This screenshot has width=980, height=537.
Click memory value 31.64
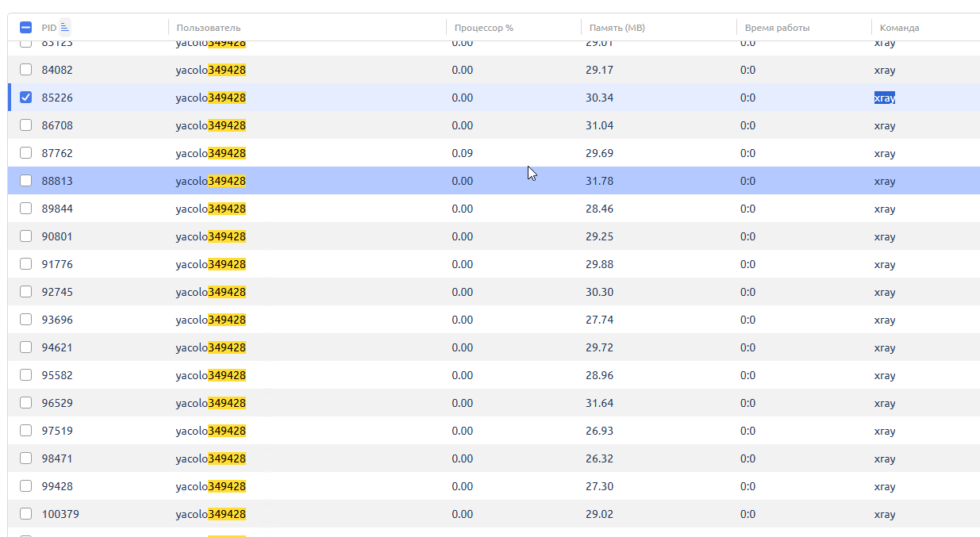(x=600, y=403)
